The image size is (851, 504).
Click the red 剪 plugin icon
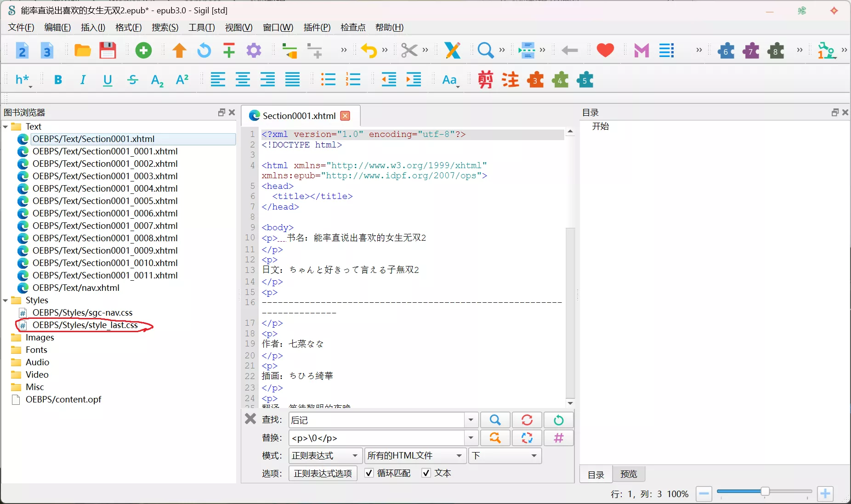(x=485, y=80)
